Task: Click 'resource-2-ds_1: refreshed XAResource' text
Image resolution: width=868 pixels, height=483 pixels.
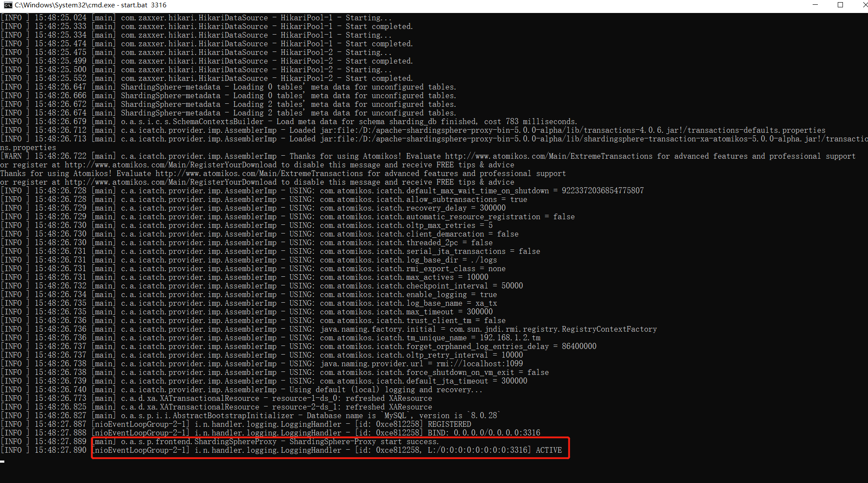Action: [352, 407]
